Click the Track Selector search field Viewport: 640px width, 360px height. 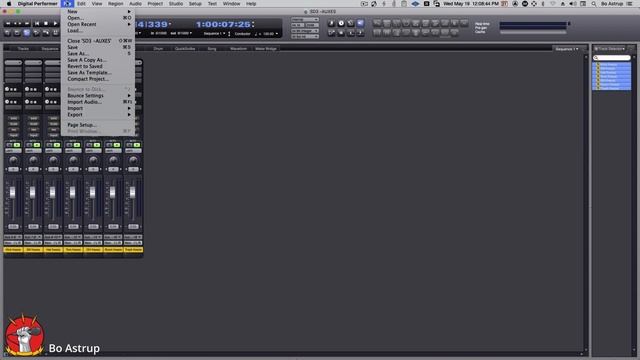point(611,58)
